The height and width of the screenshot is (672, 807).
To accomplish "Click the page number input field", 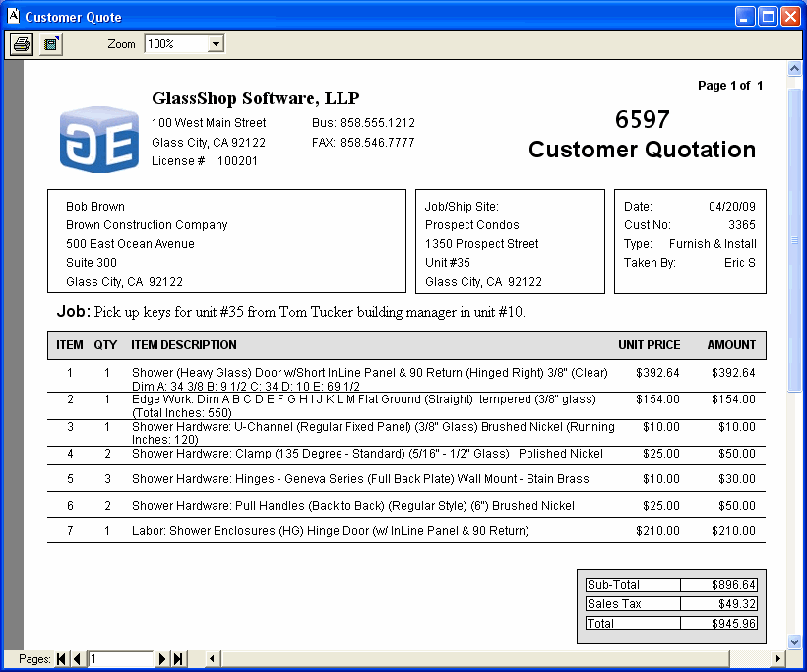I will 119,659.
